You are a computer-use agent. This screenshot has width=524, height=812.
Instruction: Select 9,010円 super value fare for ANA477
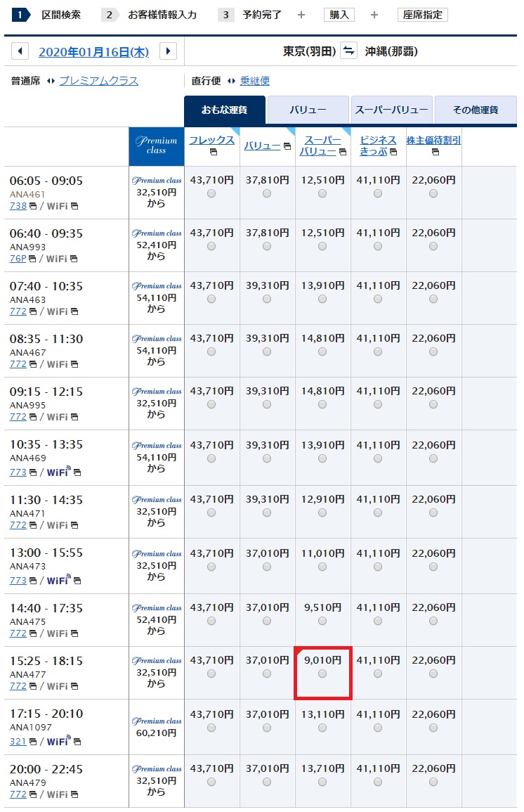322,674
